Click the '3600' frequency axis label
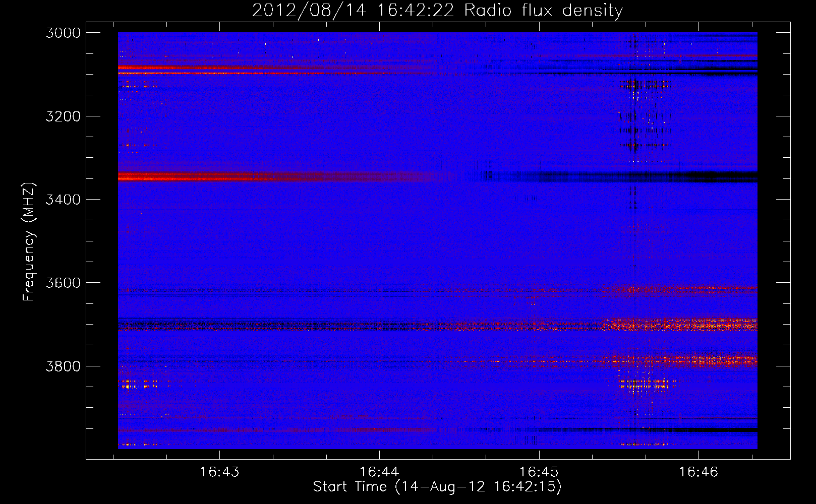Viewport: 816px width, 504px height. pos(63,283)
